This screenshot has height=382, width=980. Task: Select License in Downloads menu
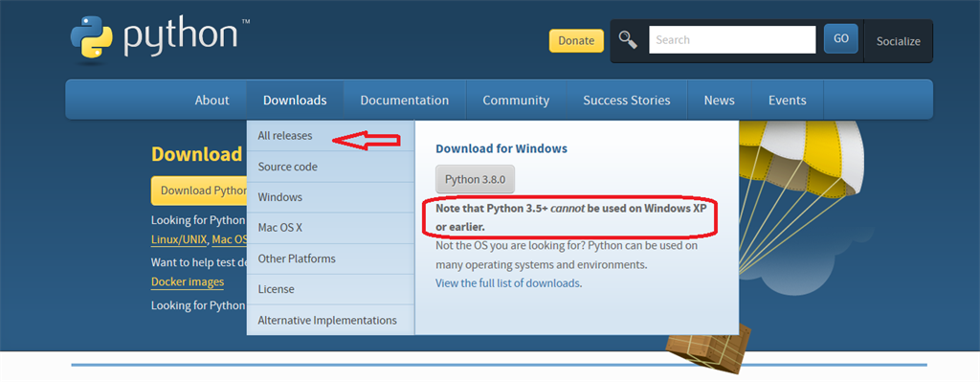pos(330,289)
